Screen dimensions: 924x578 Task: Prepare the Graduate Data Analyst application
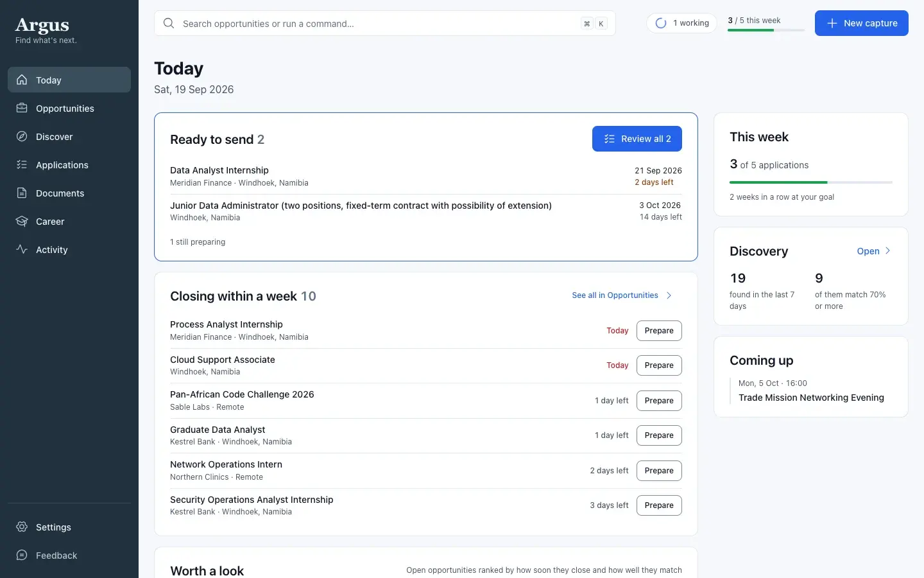[659, 435]
